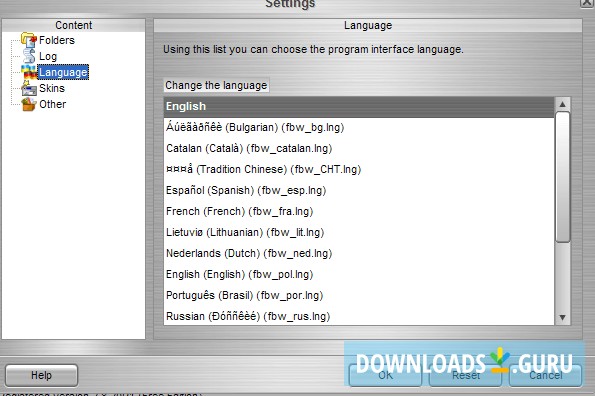Click the language list scroll up arrow
Screen dimensions: 595x396
click(562, 104)
